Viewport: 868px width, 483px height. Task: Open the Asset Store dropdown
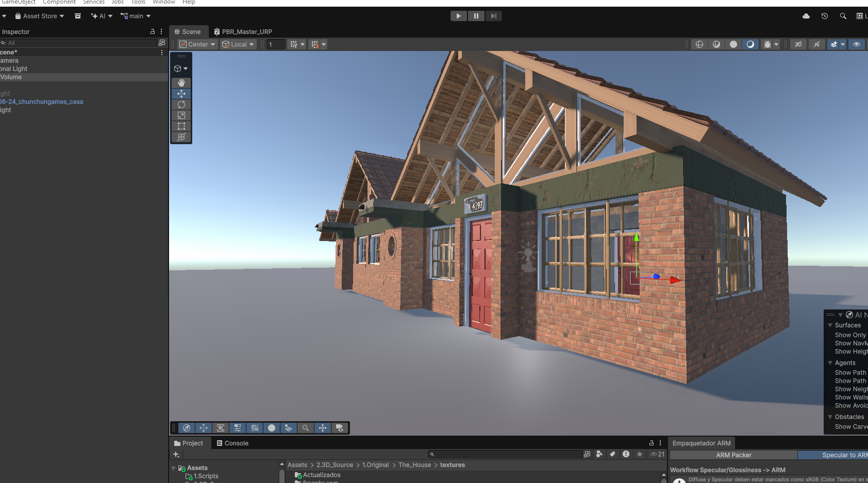[x=40, y=16]
